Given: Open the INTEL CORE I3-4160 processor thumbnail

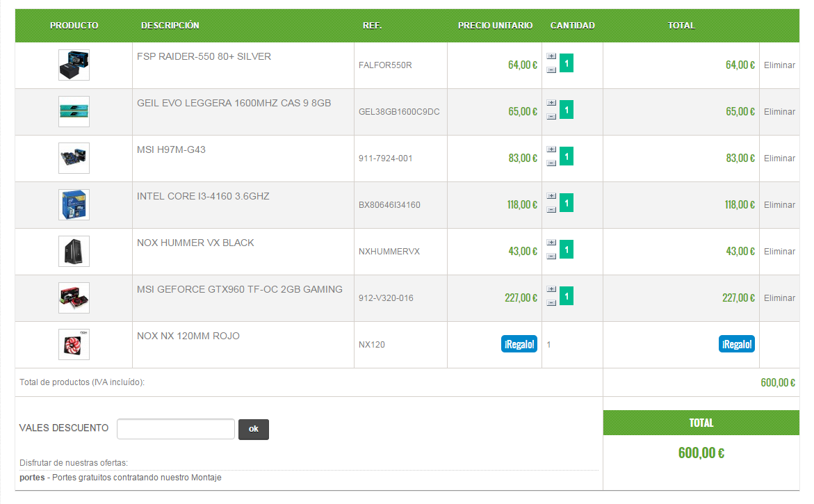Looking at the screenshot, I should pos(74,204).
